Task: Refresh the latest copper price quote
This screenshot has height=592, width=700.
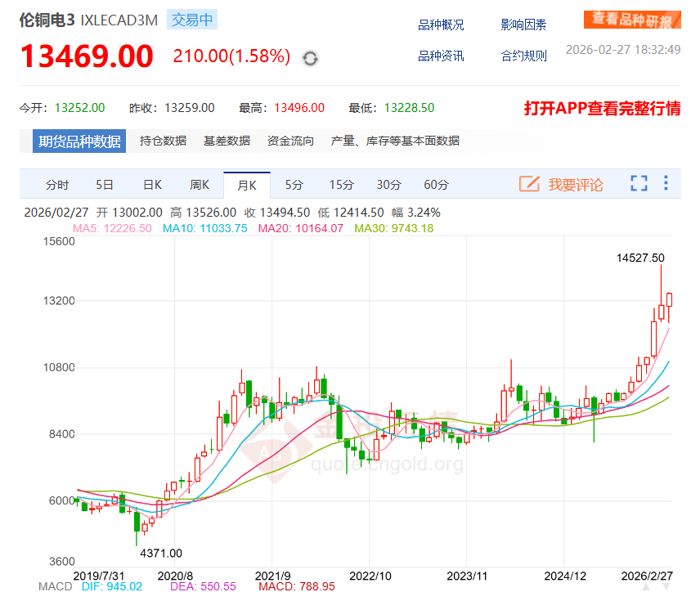Action: click(x=309, y=57)
